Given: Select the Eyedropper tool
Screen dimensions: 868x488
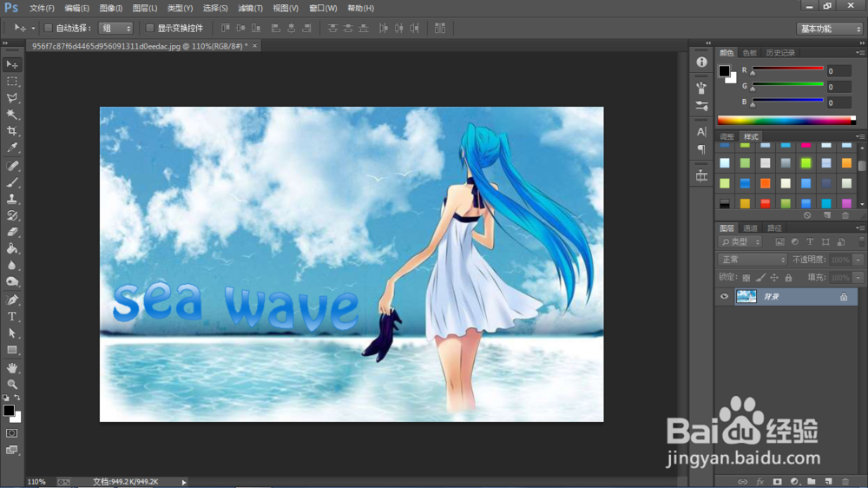Looking at the screenshot, I should (11, 148).
